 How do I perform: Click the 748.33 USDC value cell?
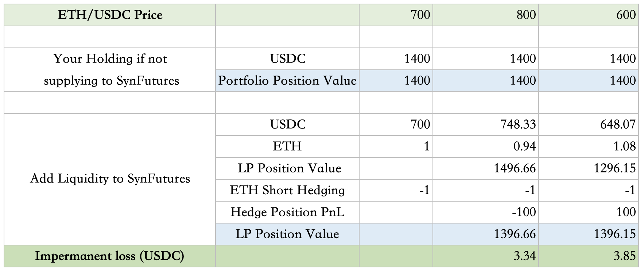pyautogui.click(x=486, y=125)
